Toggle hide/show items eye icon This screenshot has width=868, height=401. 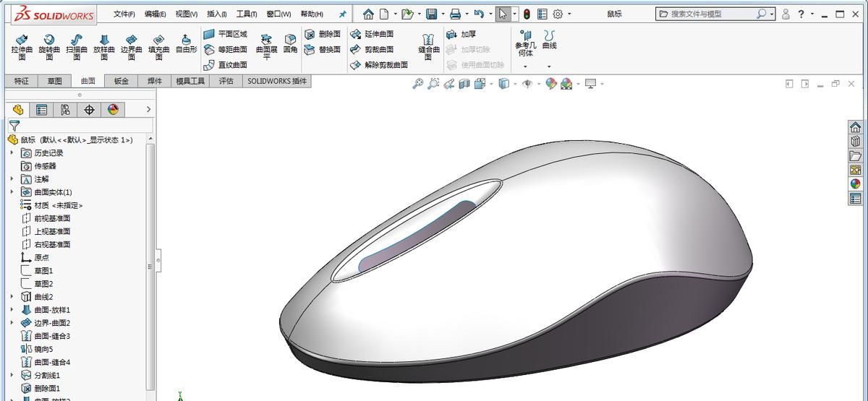point(527,84)
